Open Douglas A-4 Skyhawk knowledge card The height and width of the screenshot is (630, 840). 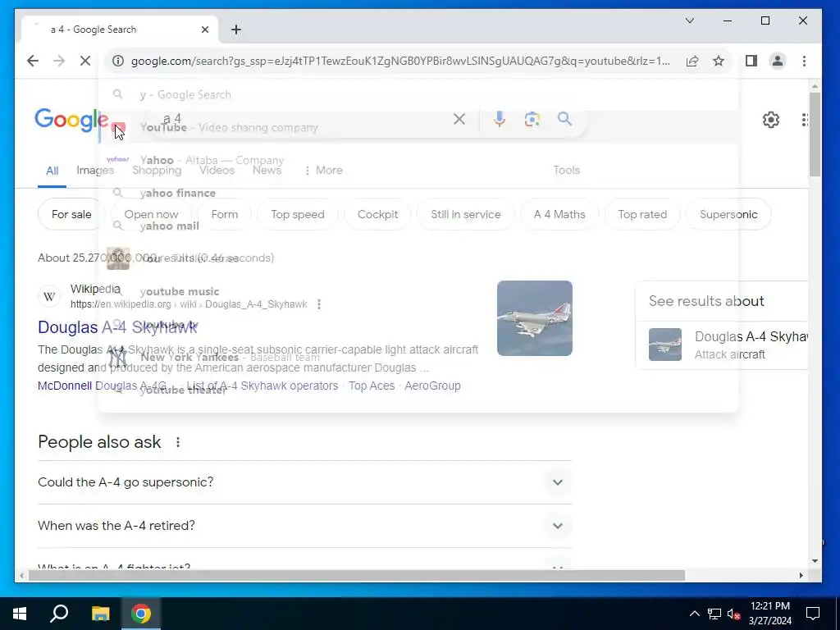pos(722,345)
